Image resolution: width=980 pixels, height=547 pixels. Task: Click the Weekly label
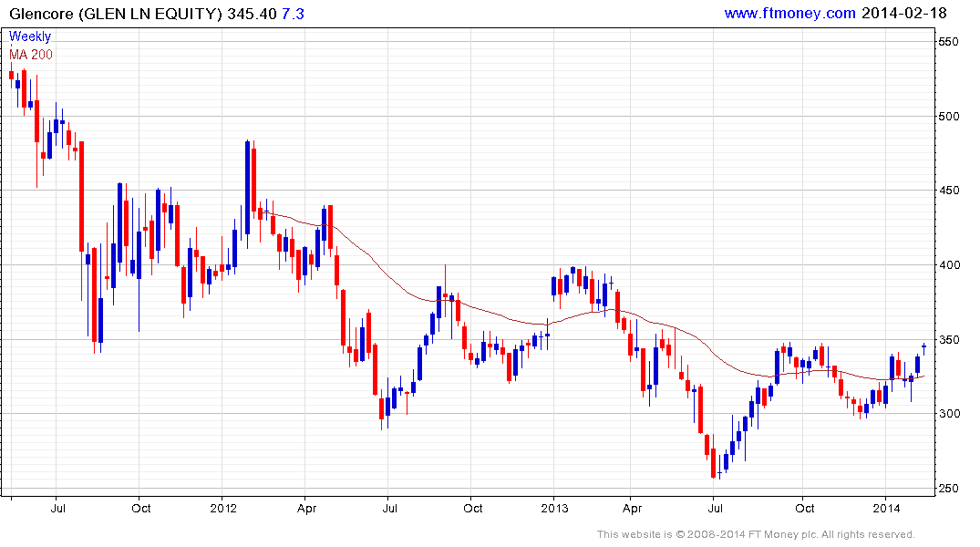click(x=29, y=36)
